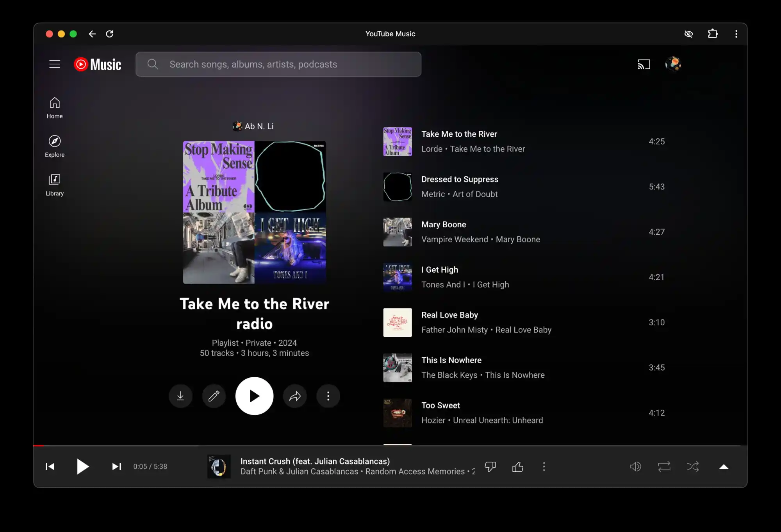Open the Father John Misty link
Viewport: 781px width, 532px height.
point(455,330)
